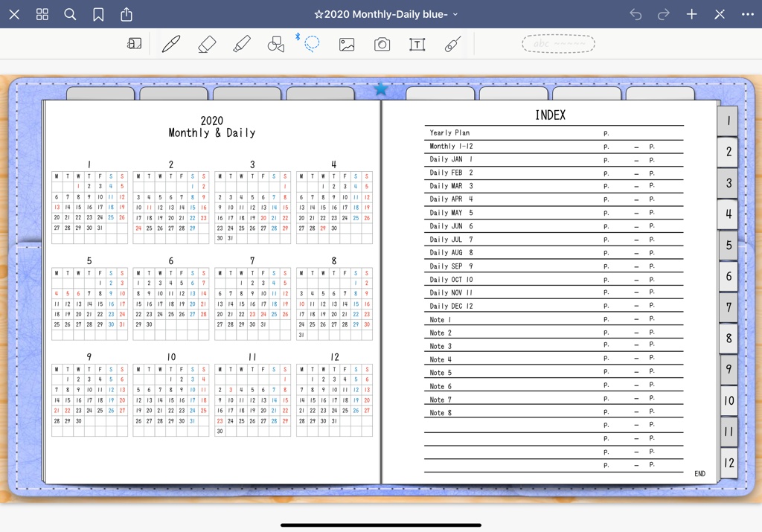Select the Shapes tool
This screenshot has height=532, width=762.
[276, 44]
